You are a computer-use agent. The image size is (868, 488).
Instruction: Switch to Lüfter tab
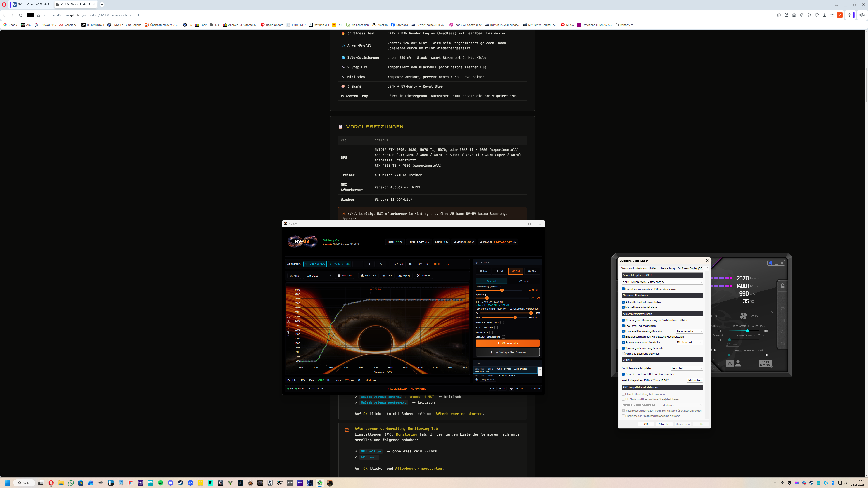(653, 268)
